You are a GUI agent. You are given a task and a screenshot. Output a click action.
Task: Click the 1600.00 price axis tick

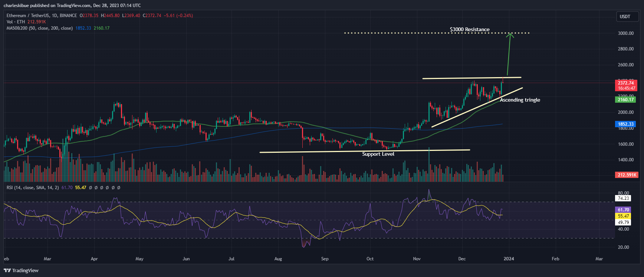(626, 144)
